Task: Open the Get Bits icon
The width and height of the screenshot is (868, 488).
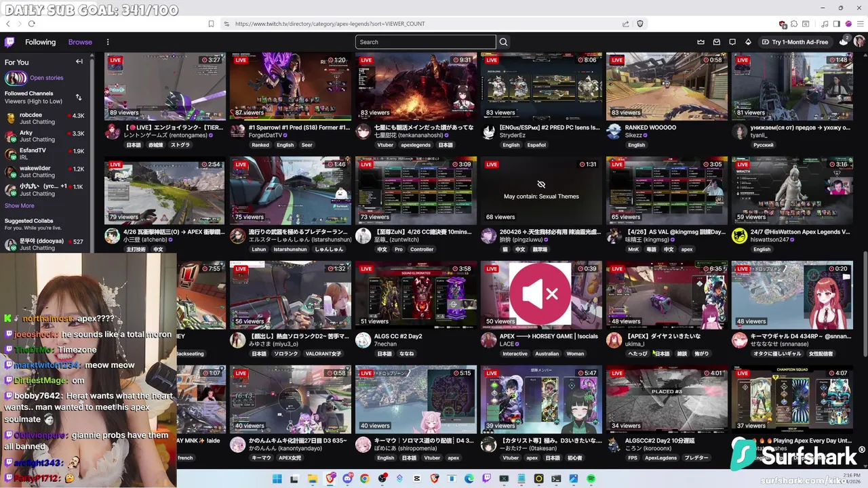Action: click(x=748, y=42)
